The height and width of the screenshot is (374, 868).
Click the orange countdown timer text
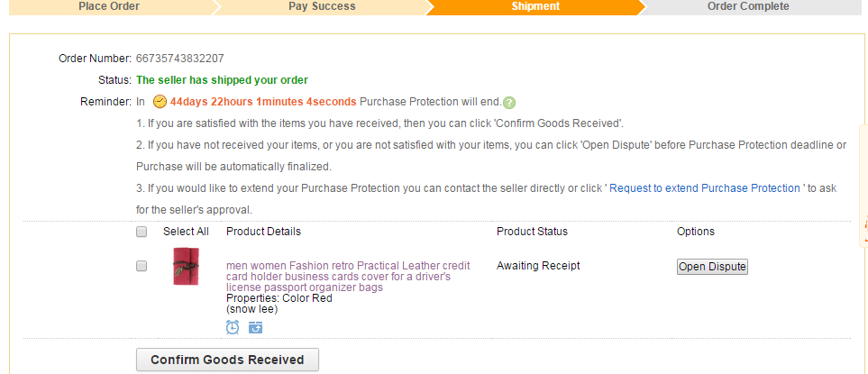263,102
